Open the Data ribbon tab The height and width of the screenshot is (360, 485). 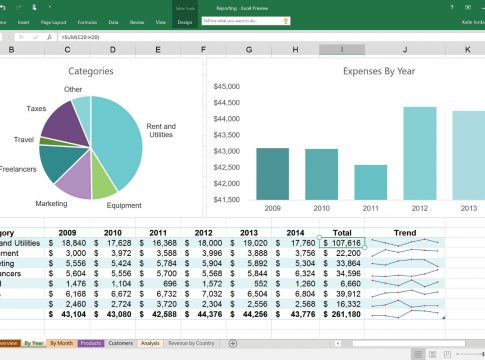(113, 22)
